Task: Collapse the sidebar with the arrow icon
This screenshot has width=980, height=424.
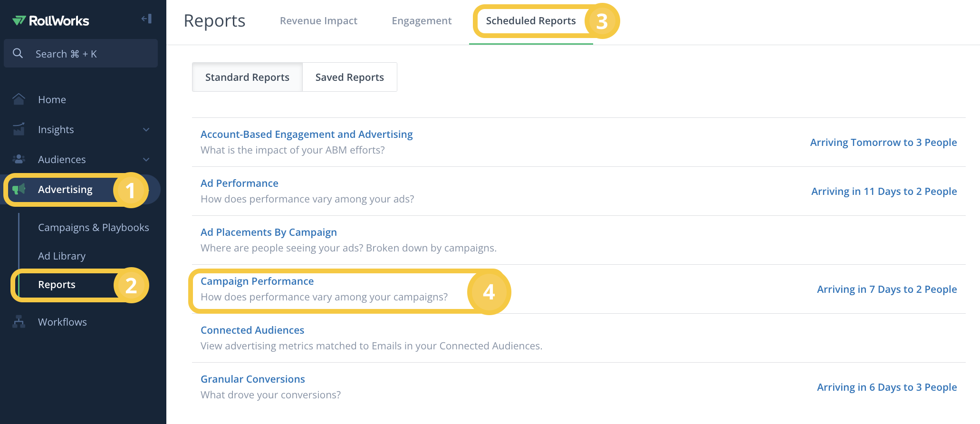Action: pos(146,19)
